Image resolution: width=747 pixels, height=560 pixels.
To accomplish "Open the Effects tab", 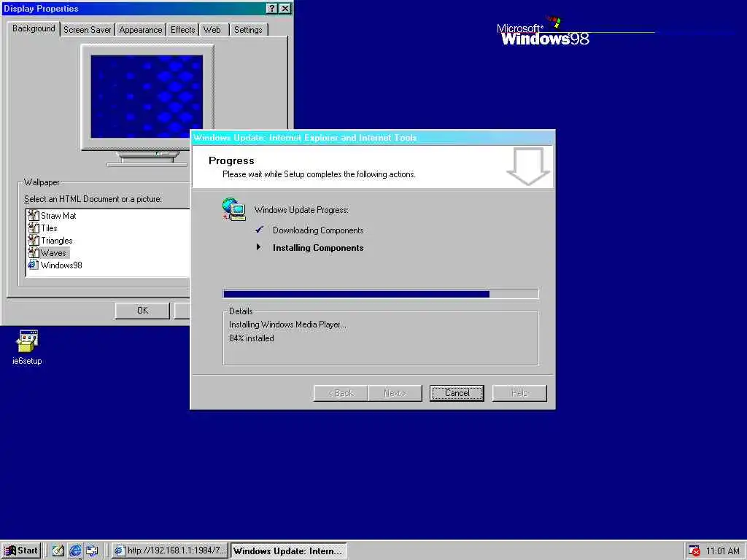I will pyautogui.click(x=183, y=29).
